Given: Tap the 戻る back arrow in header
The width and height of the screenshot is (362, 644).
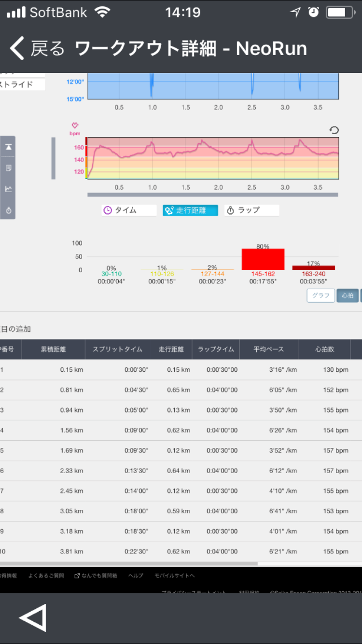Looking at the screenshot, I should coord(37,49).
